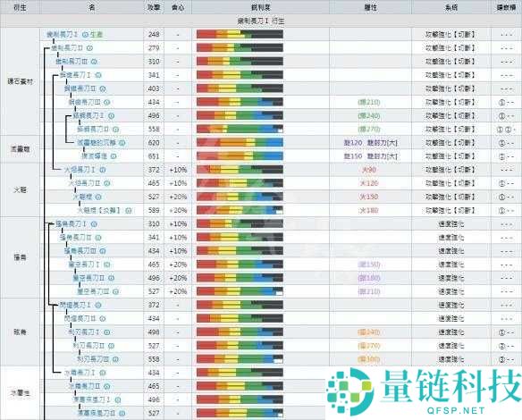Click 速度強化 in the 498 attack row
Viewport: 522px width, 420px height.
click(x=450, y=332)
